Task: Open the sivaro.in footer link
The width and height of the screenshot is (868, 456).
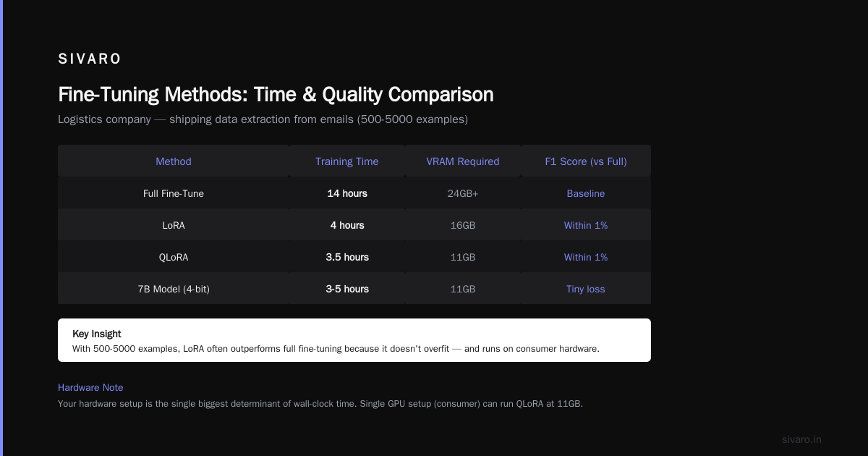Action: [x=802, y=439]
